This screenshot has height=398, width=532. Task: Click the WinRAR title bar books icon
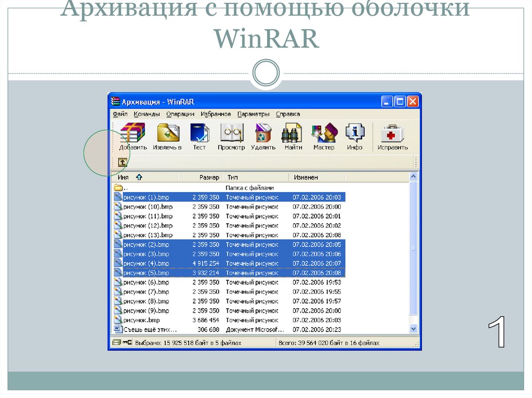click(115, 101)
